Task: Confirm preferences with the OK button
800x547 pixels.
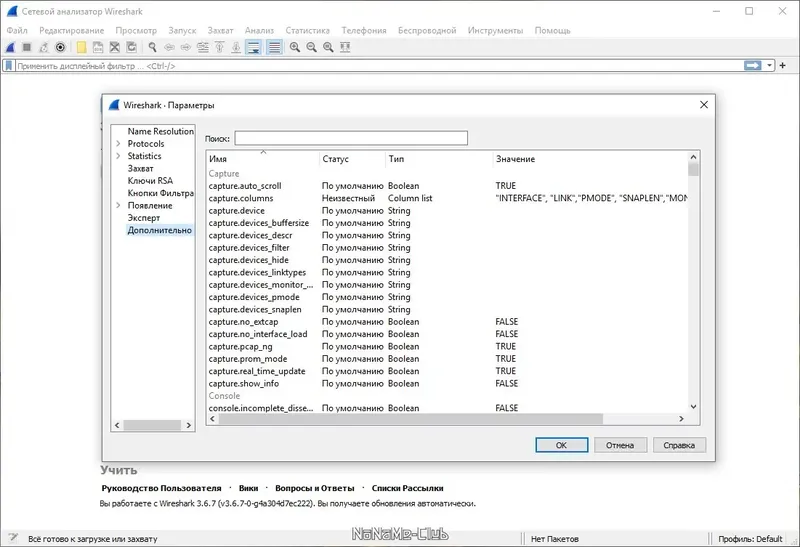Action: click(x=561, y=445)
